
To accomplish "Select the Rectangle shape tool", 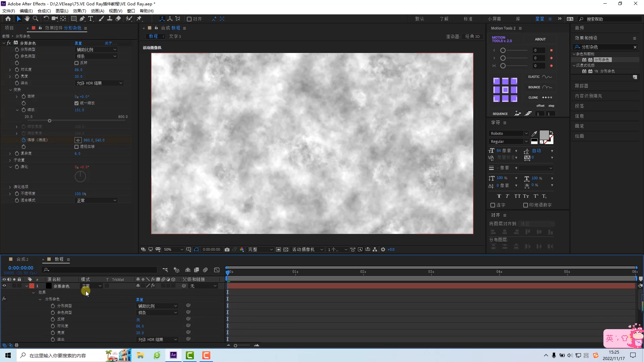I will (x=74, y=19).
